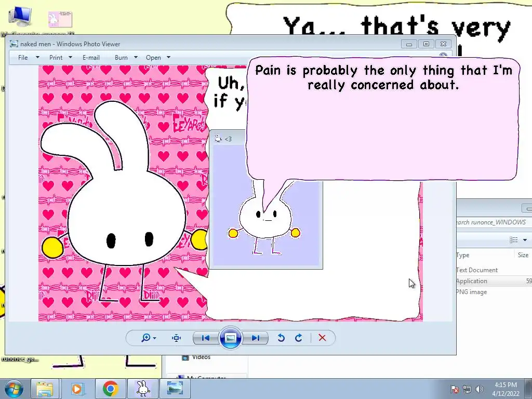532x399 pixels.
Task: Click the Show desktop button
Action: [x=529, y=389]
